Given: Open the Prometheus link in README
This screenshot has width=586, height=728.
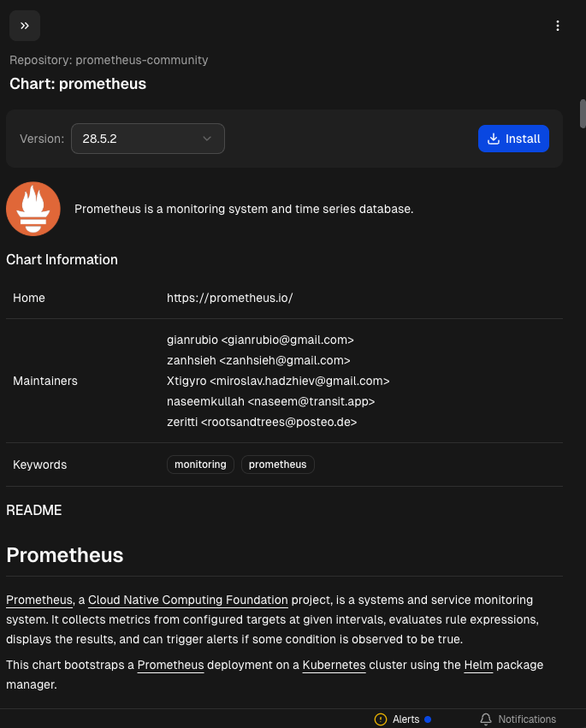Looking at the screenshot, I should pos(38,600).
